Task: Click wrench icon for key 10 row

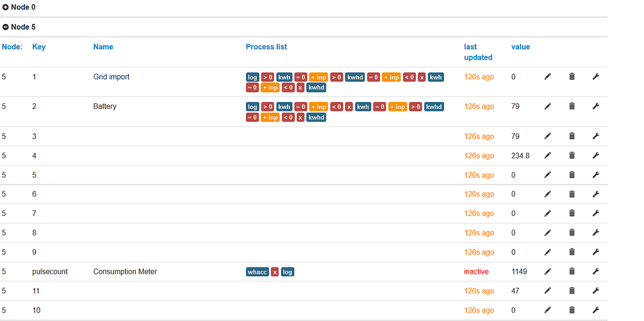Action: (596, 310)
